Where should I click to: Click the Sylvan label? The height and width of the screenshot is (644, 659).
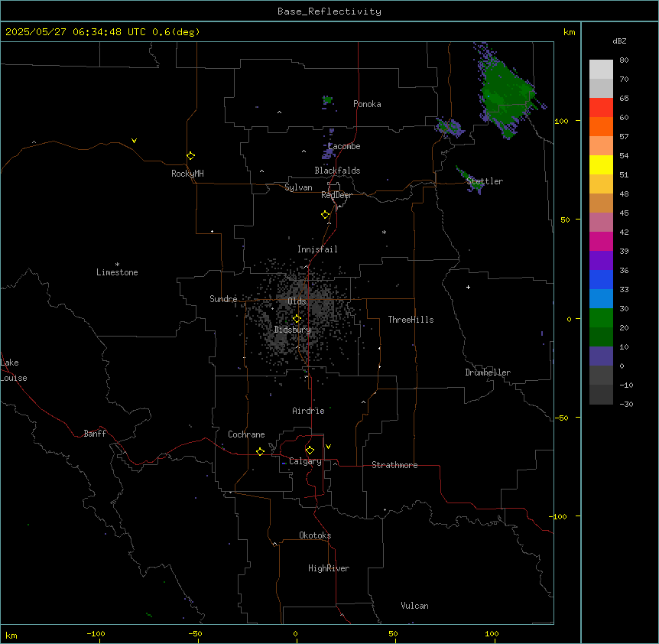pyautogui.click(x=298, y=187)
